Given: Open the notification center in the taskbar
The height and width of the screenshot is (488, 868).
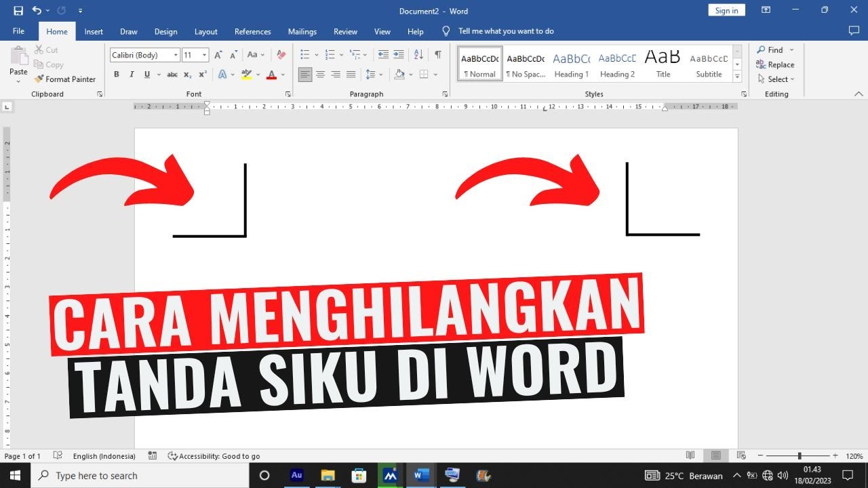Looking at the screenshot, I should [848, 475].
